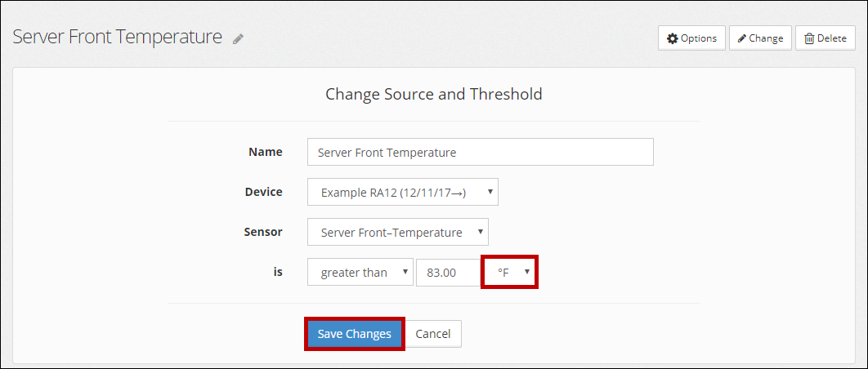Click the 'Server Front Temperature' page title
The image size is (868, 369).
[x=117, y=37]
